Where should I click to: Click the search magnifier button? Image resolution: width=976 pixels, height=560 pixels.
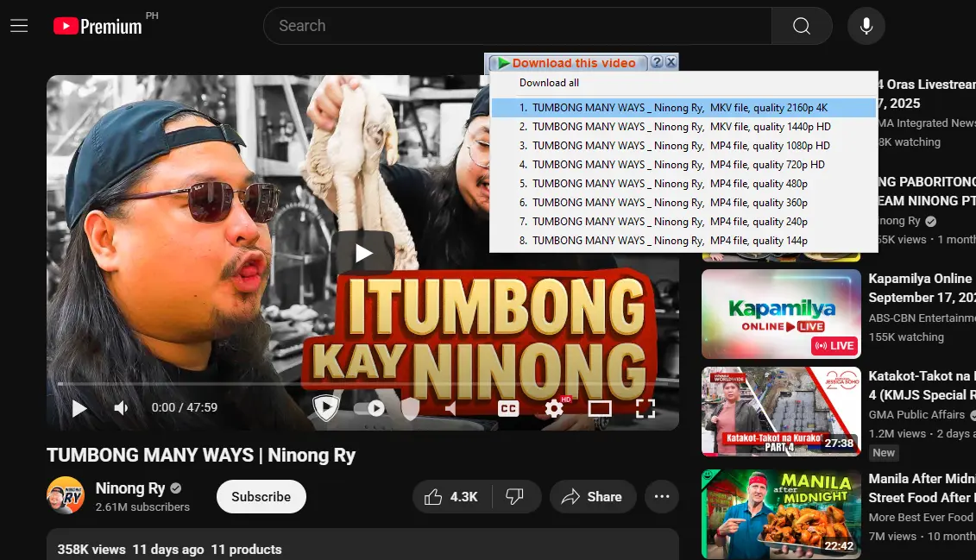[802, 26]
